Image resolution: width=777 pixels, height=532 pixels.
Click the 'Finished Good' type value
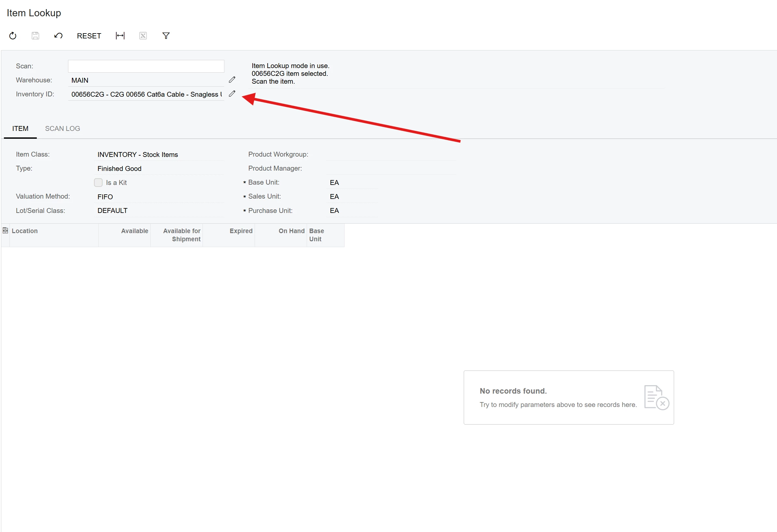(120, 169)
